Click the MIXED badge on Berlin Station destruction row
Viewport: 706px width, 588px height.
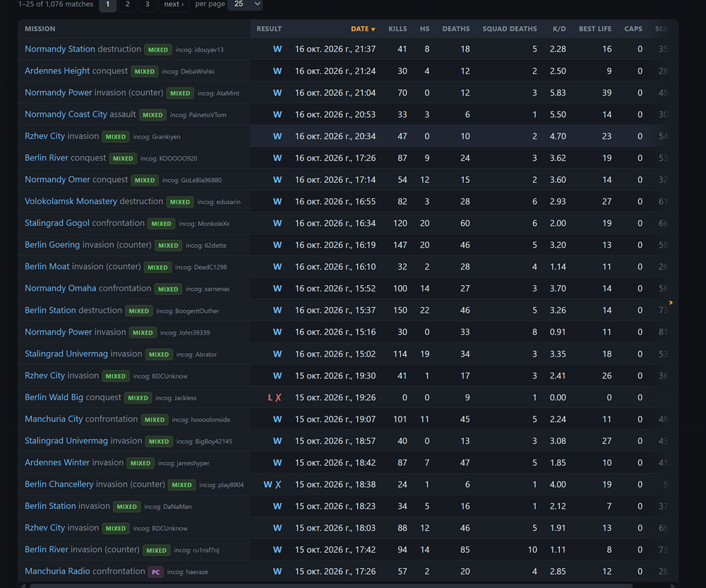(x=138, y=311)
